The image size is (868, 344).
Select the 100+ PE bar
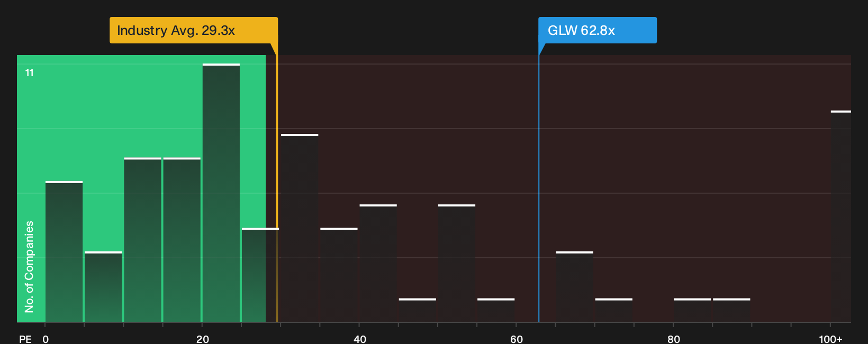841,216
